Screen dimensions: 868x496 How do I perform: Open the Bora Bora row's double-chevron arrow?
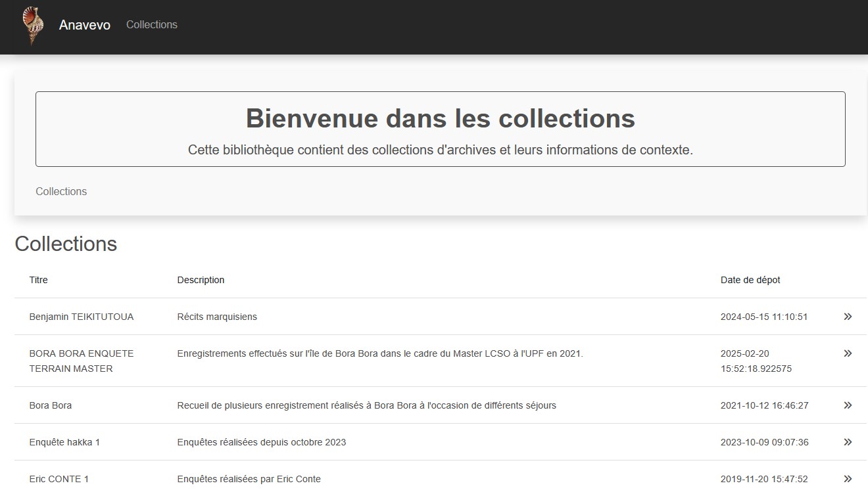(x=848, y=405)
